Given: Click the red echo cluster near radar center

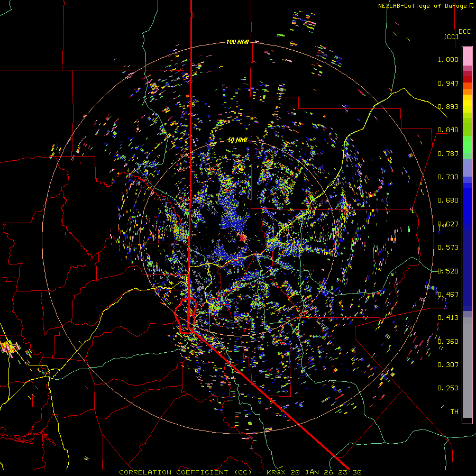Looking at the screenshot, I should [x=243, y=237].
